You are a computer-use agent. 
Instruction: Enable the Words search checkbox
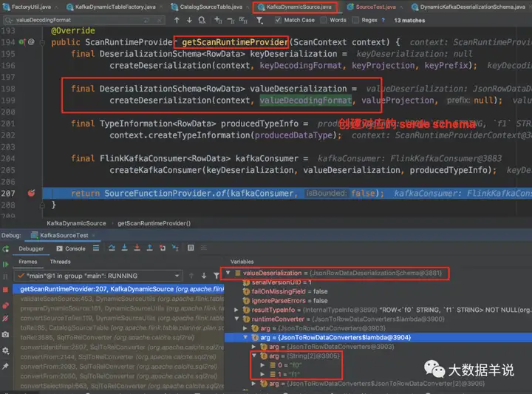click(324, 21)
